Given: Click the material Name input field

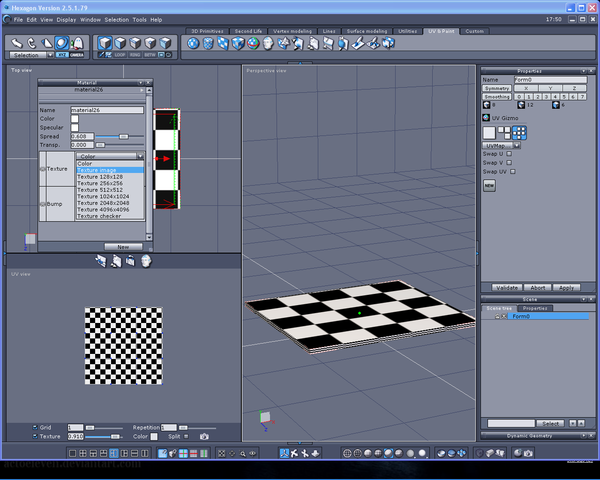Looking at the screenshot, I should coord(105,109).
